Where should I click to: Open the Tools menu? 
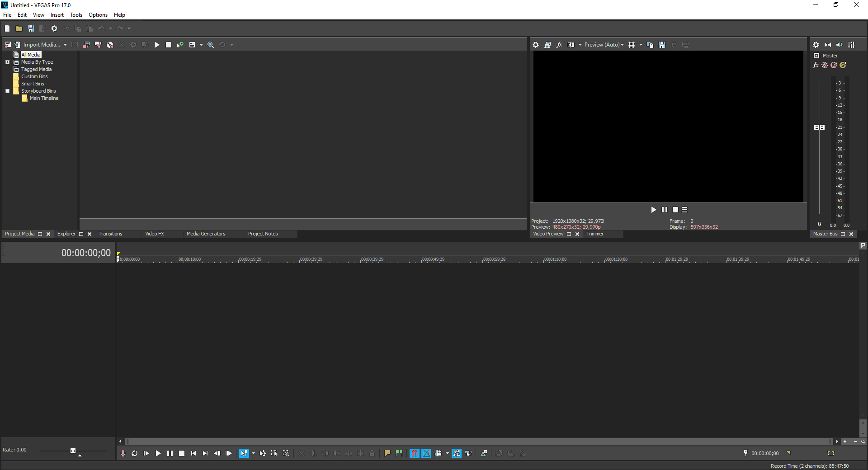pyautogui.click(x=76, y=15)
